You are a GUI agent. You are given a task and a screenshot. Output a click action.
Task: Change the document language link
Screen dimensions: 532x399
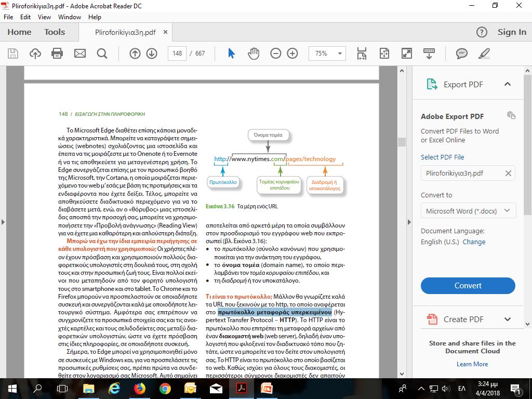474,242
